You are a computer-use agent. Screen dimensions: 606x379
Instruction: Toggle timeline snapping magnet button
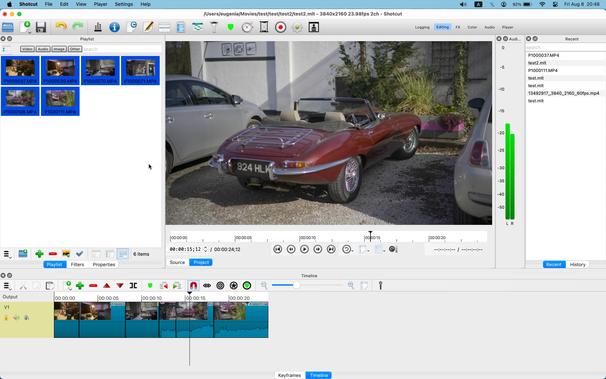(194, 286)
